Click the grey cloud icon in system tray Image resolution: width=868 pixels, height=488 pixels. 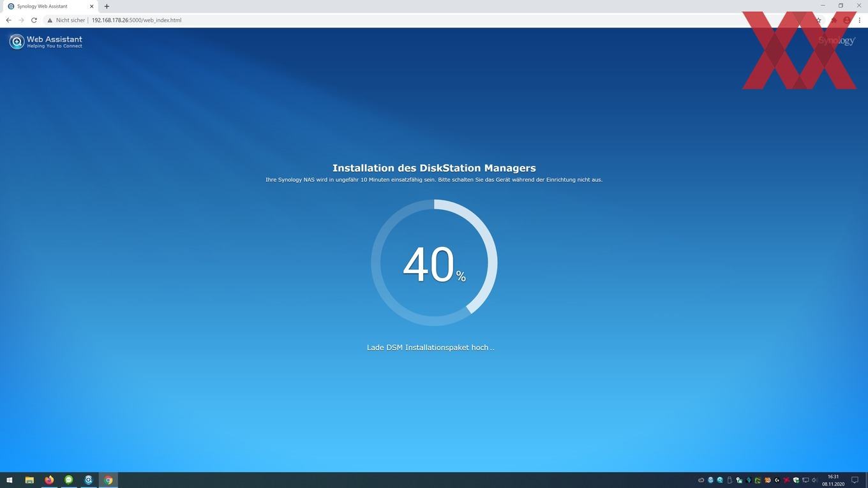pyautogui.click(x=701, y=480)
